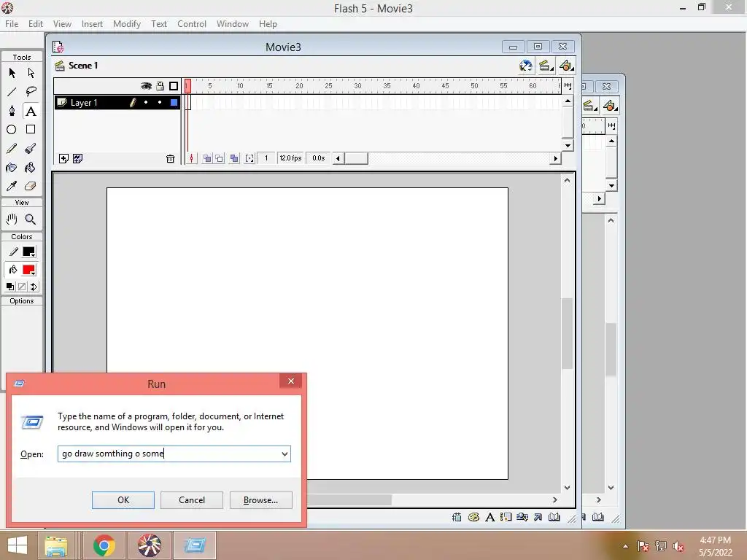Select the Pencil tool
This screenshot has width=747, height=560.
[x=12, y=149]
